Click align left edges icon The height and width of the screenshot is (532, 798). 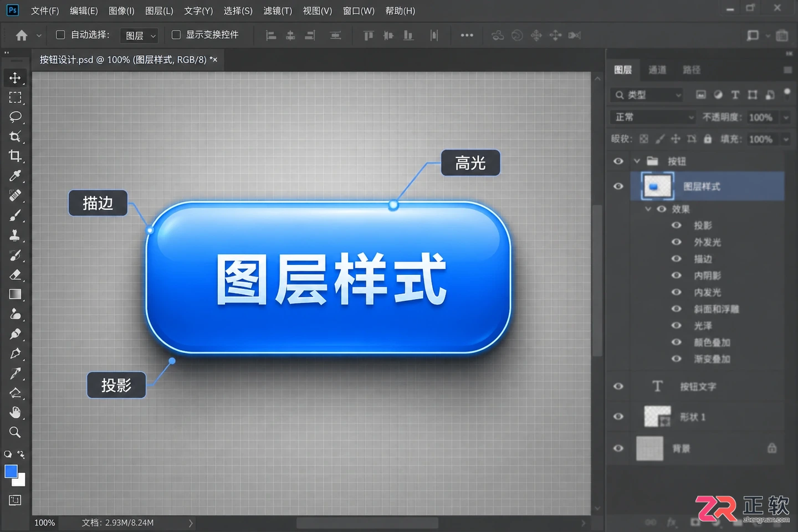271,35
